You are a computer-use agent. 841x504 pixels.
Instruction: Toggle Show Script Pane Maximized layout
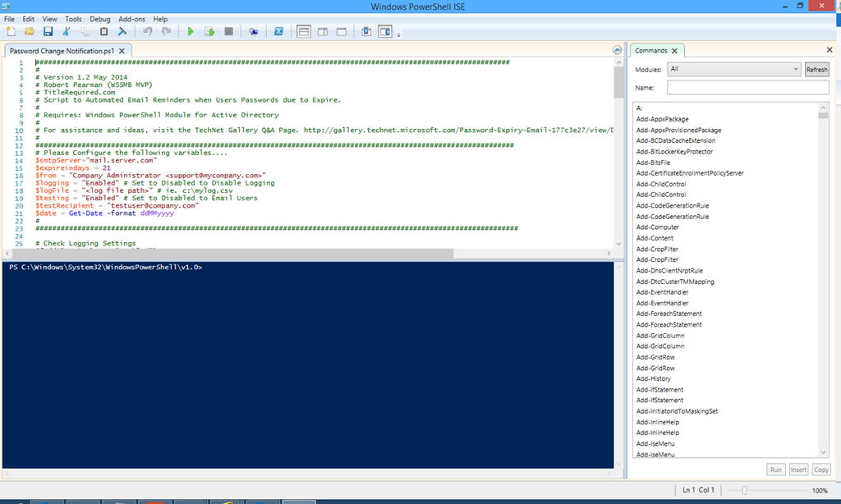341,32
